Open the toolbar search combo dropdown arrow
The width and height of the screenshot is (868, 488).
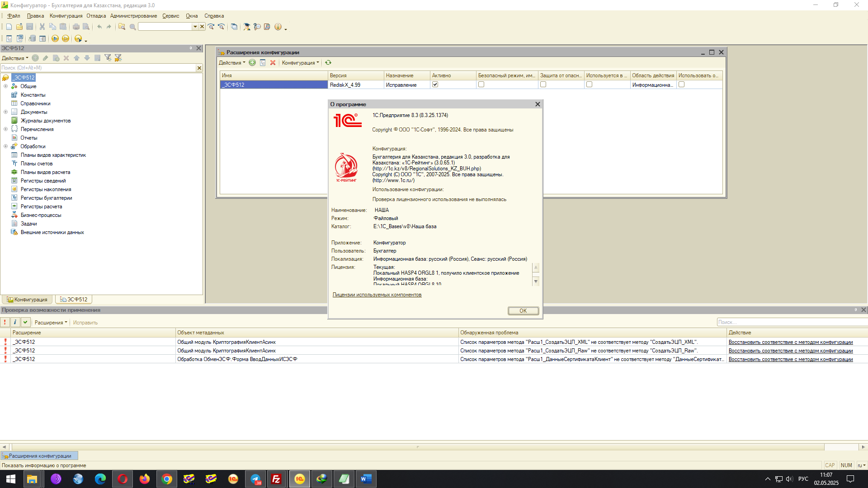click(x=195, y=27)
